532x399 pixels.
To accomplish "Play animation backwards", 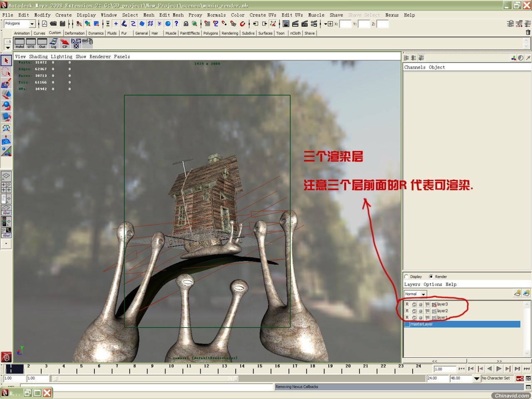I will [490, 369].
